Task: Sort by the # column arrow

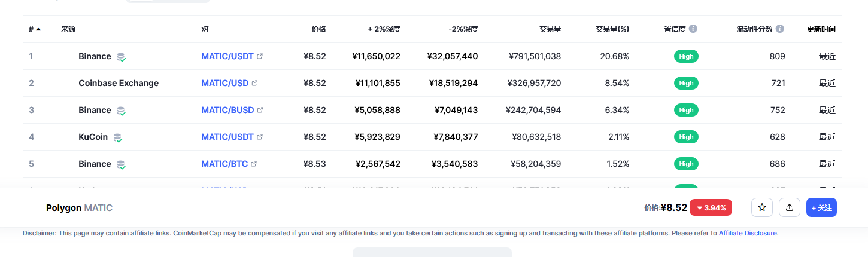Action: (x=38, y=29)
